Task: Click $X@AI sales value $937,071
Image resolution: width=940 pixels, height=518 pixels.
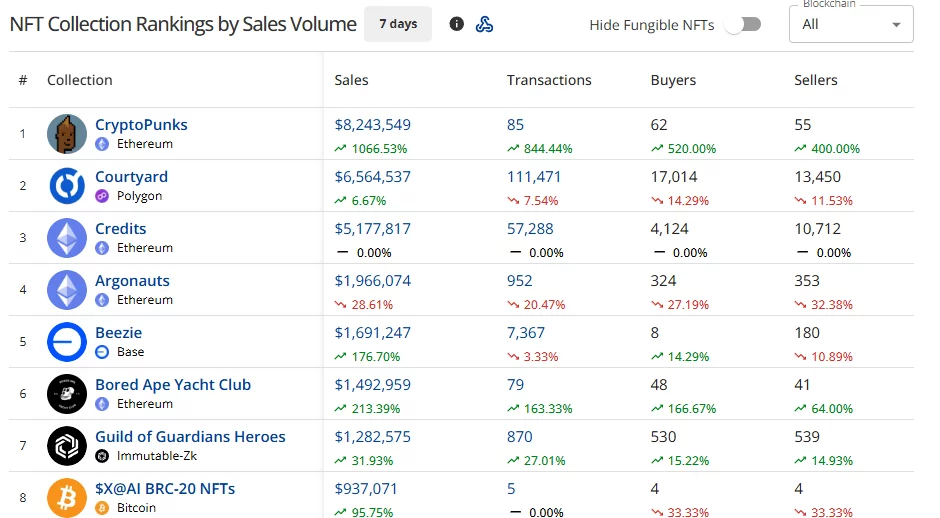Action: [366, 489]
